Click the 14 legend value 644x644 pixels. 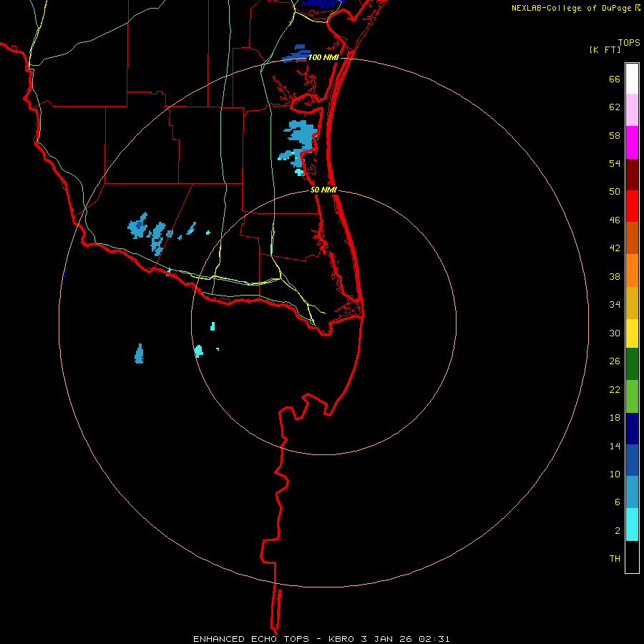click(x=615, y=446)
